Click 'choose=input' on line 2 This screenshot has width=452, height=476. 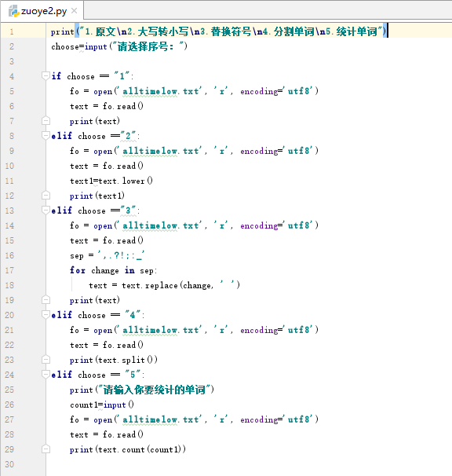tap(79, 46)
